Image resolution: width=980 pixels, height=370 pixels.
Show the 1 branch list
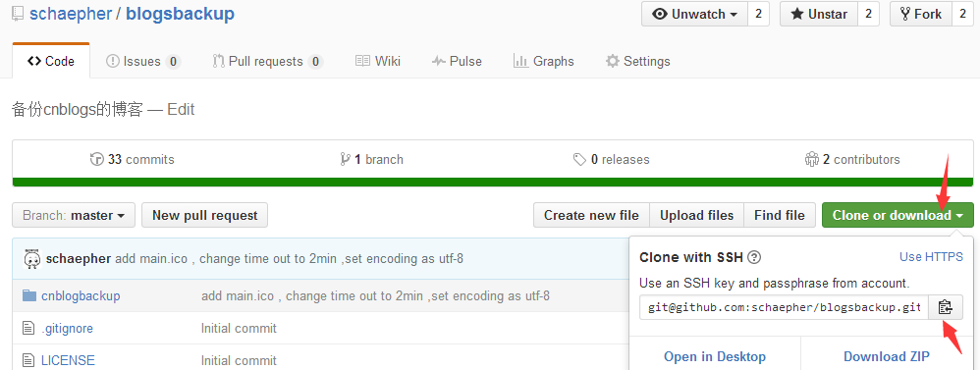click(371, 159)
